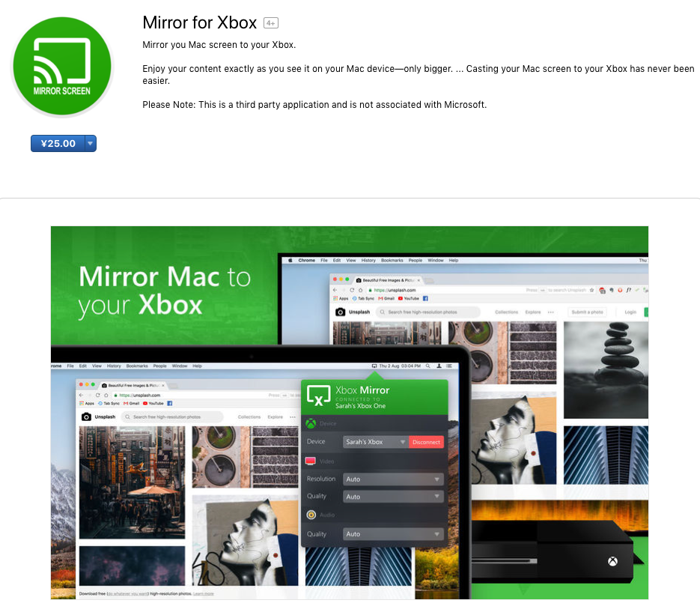Open the Chrome menu on the TV screen

(307, 260)
